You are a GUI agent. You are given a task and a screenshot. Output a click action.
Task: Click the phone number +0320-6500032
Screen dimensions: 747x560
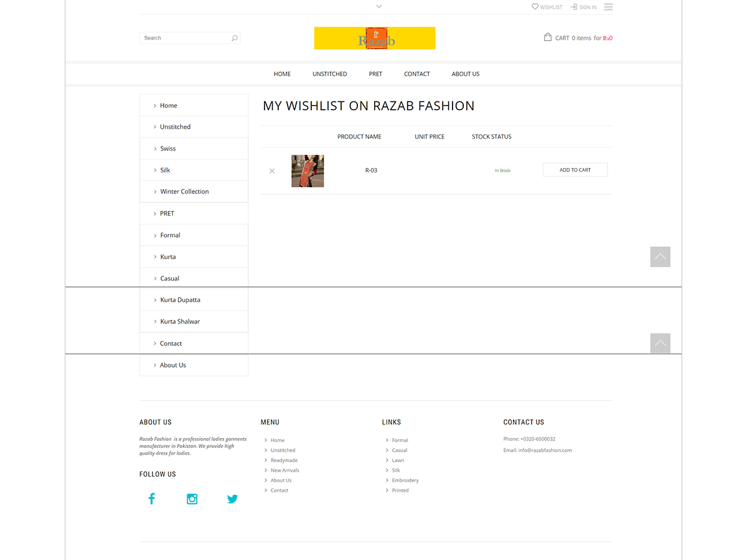538,439
